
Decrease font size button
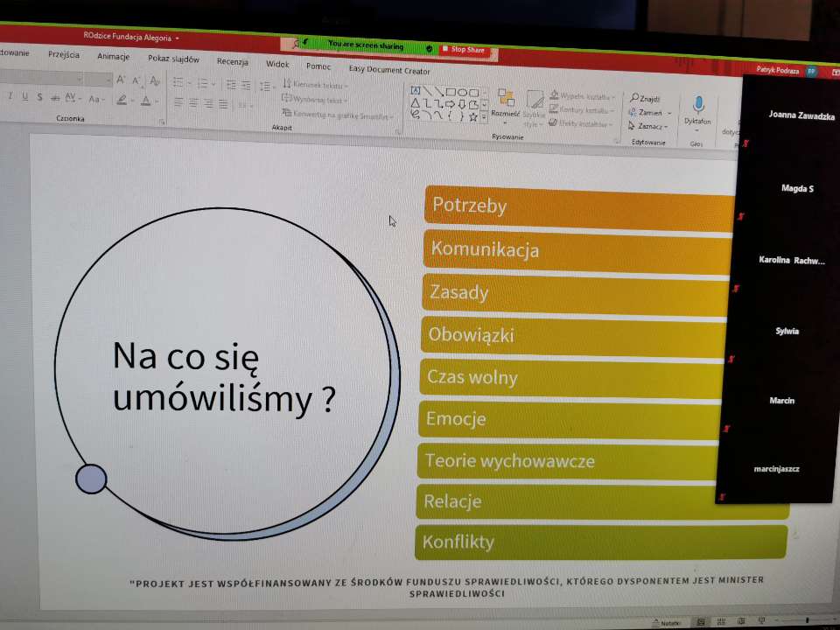(x=136, y=80)
